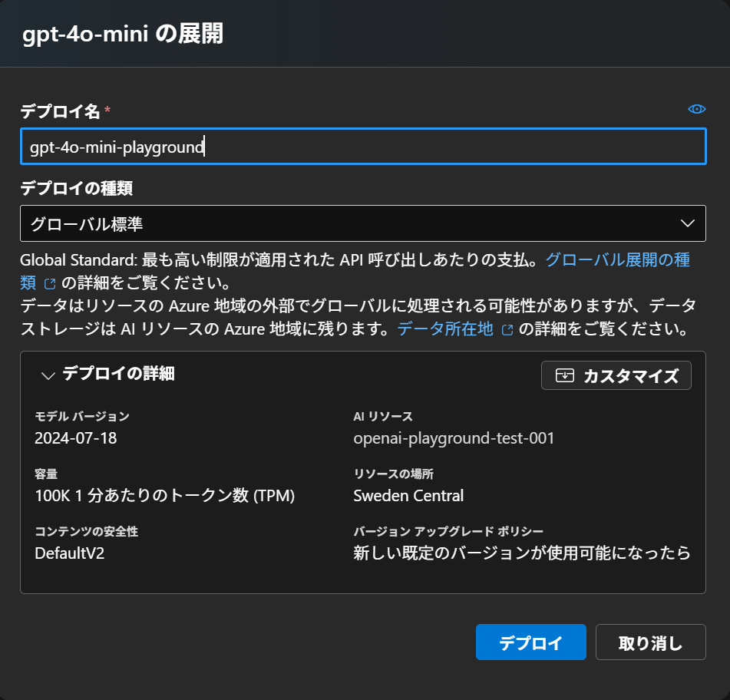Click the chevron arrow on the deployment type combo box

687,223
